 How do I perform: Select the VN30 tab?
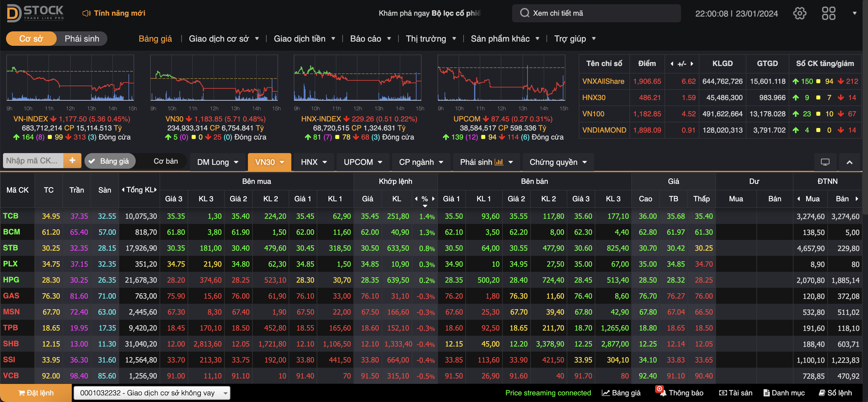(269, 162)
